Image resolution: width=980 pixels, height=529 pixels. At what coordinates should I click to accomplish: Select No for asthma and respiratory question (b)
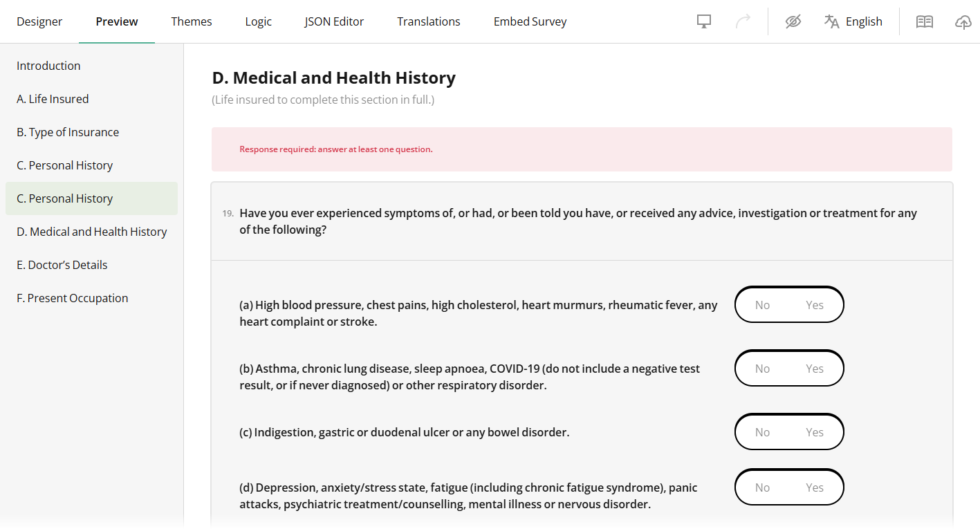point(762,369)
